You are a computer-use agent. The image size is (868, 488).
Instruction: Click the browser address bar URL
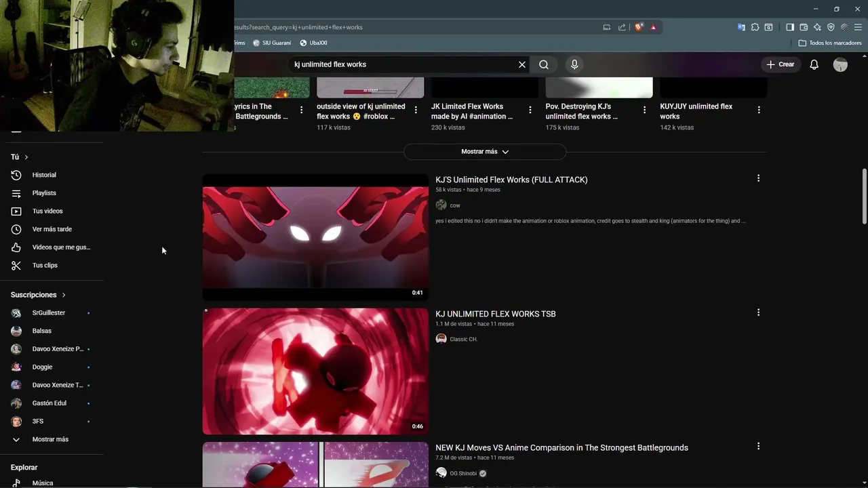point(298,27)
